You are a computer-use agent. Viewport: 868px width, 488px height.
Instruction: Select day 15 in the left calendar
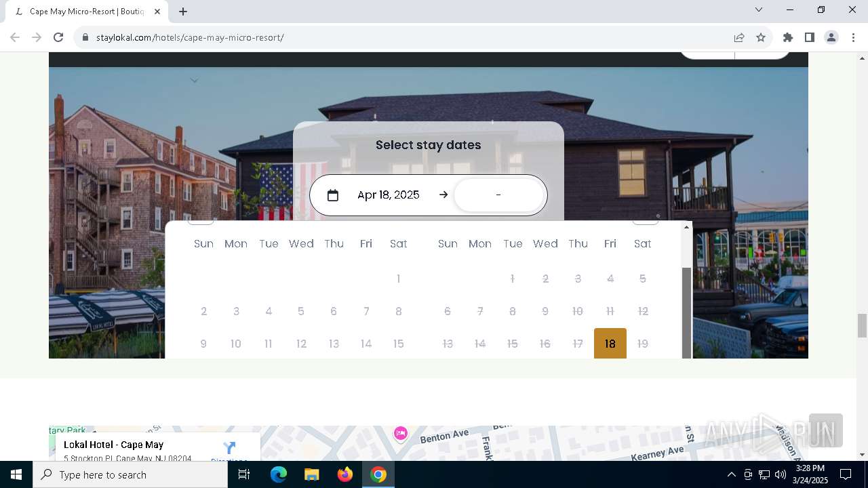399,344
